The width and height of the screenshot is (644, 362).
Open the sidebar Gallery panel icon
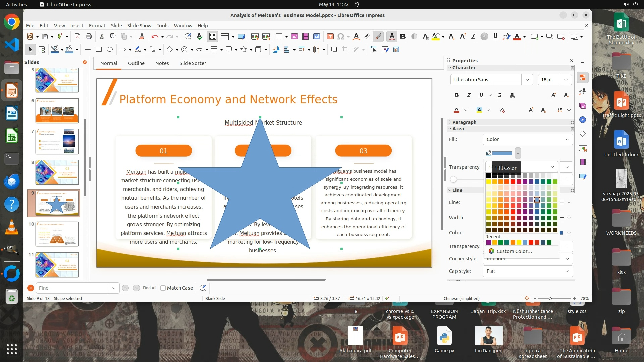(583, 106)
